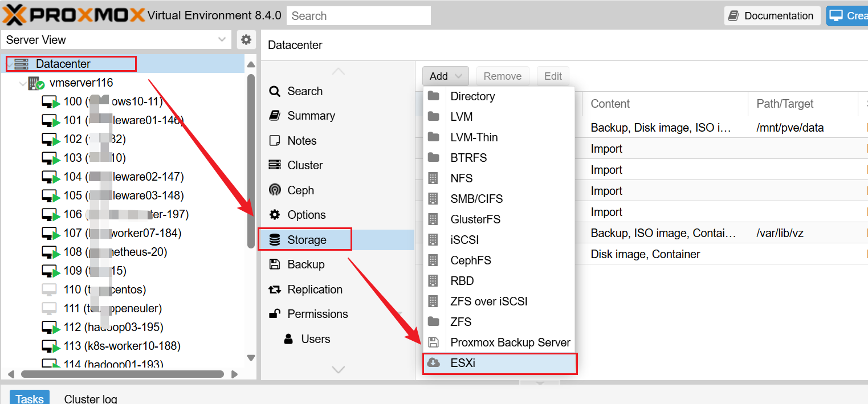This screenshot has height=404, width=868.
Task: Click the tree scrollbar down arrow
Action: (251, 358)
